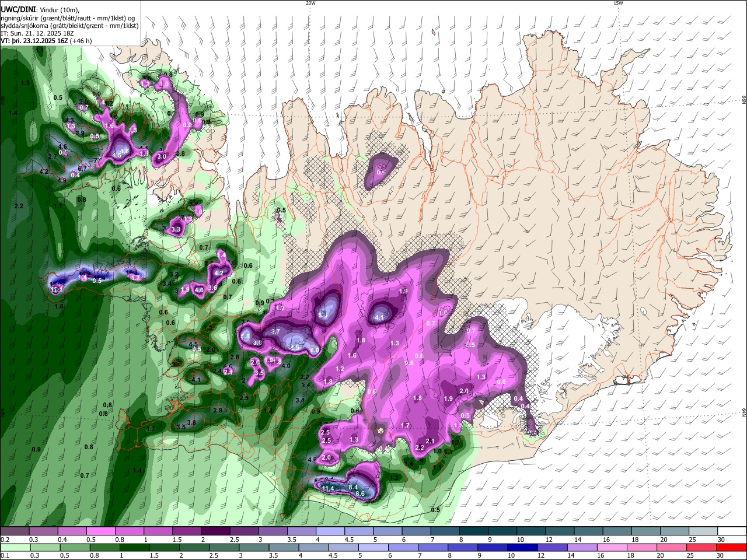Select the initial time "IT: Sun. 21. 12. 2025 18Z"
747x560 pixels.
point(37,33)
